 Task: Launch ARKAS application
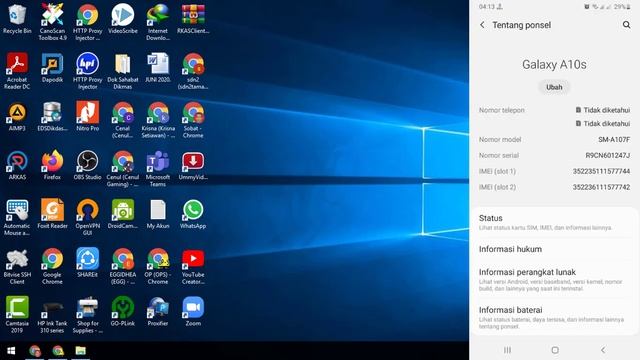[17, 165]
